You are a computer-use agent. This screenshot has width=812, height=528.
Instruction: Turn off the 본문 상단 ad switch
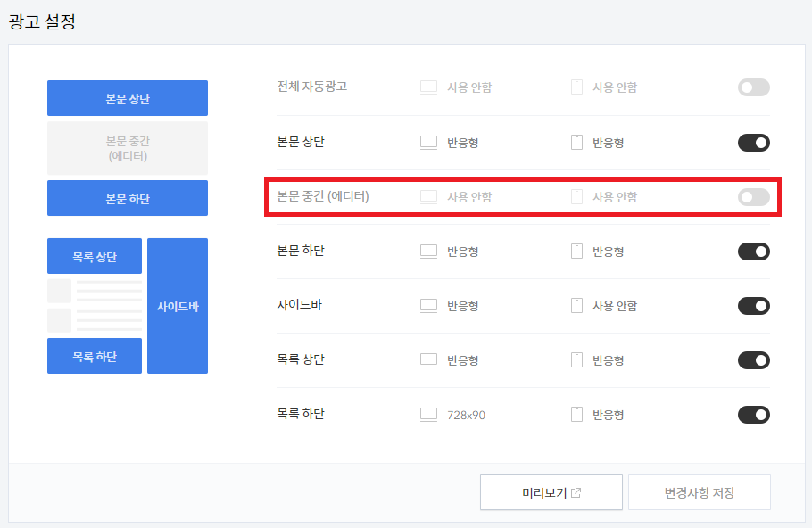pyautogui.click(x=753, y=143)
